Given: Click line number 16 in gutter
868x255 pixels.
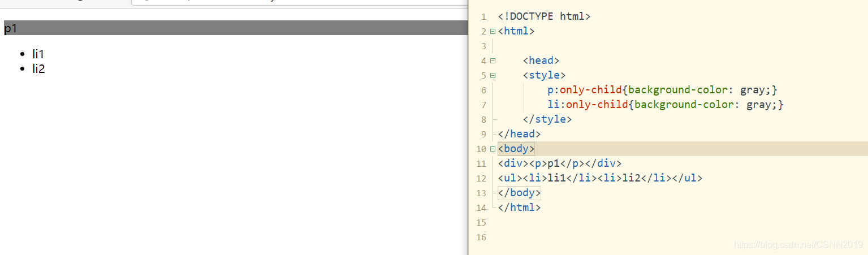Looking at the screenshot, I should (481, 237).
